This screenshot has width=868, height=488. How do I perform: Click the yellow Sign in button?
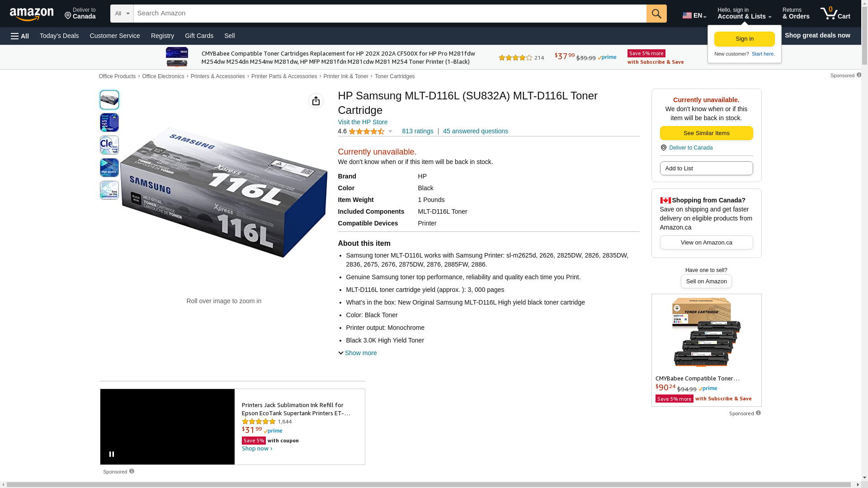coord(744,39)
